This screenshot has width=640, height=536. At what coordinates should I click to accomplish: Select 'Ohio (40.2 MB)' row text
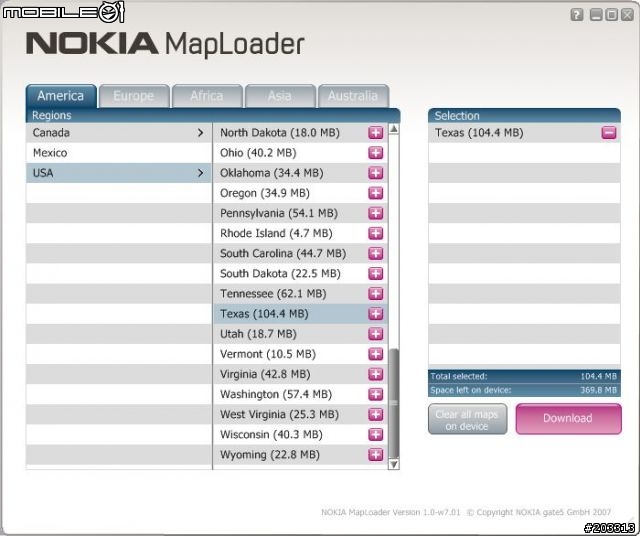tap(258, 153)
